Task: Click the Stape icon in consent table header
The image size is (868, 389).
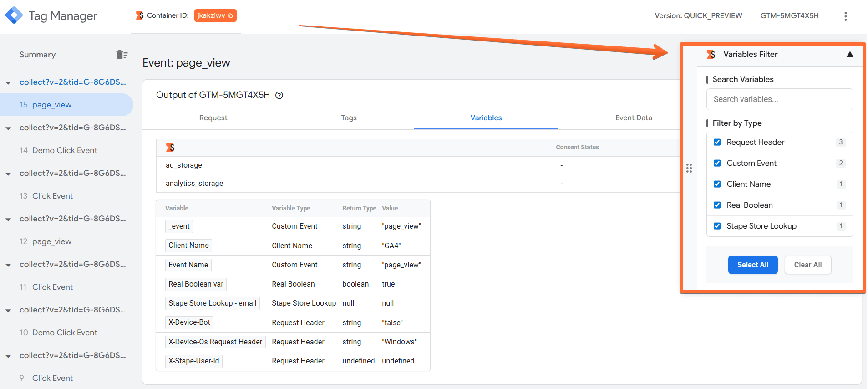Action: click(x=170, y=148)
